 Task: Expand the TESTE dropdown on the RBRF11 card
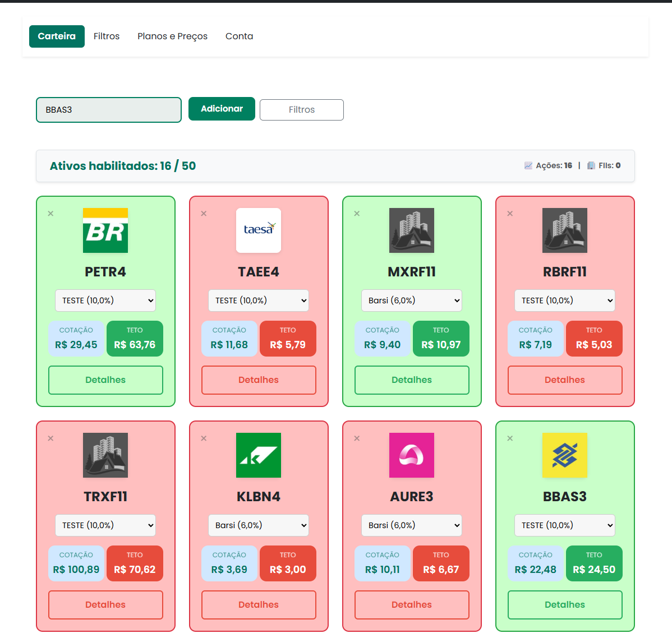(565, 300)
